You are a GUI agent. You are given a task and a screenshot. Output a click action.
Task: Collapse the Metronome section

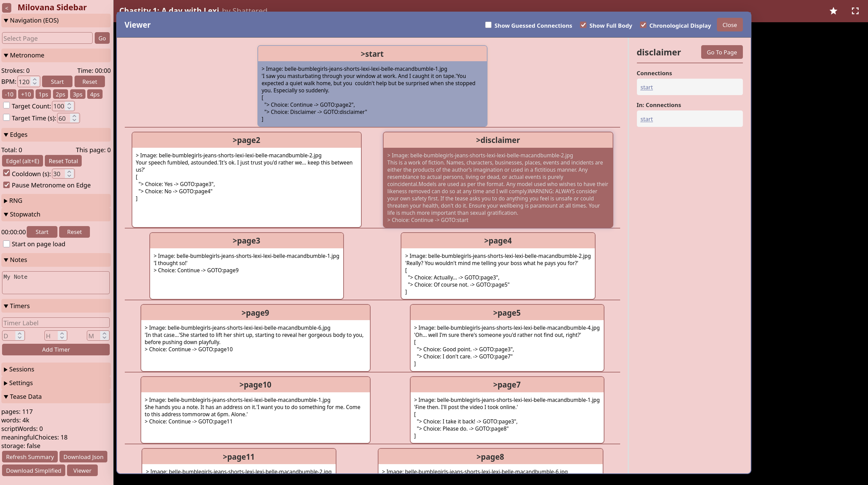click(56, 55)
